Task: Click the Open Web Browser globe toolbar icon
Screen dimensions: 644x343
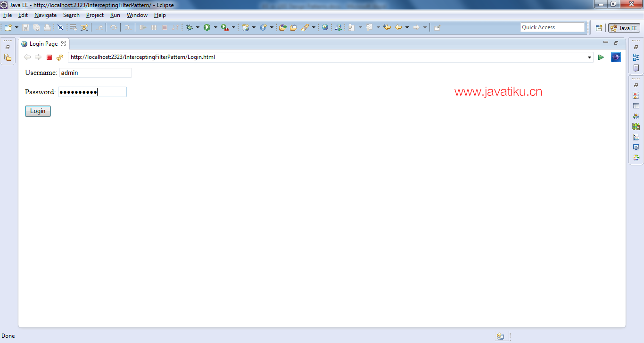Action: (x=325, y=27)
